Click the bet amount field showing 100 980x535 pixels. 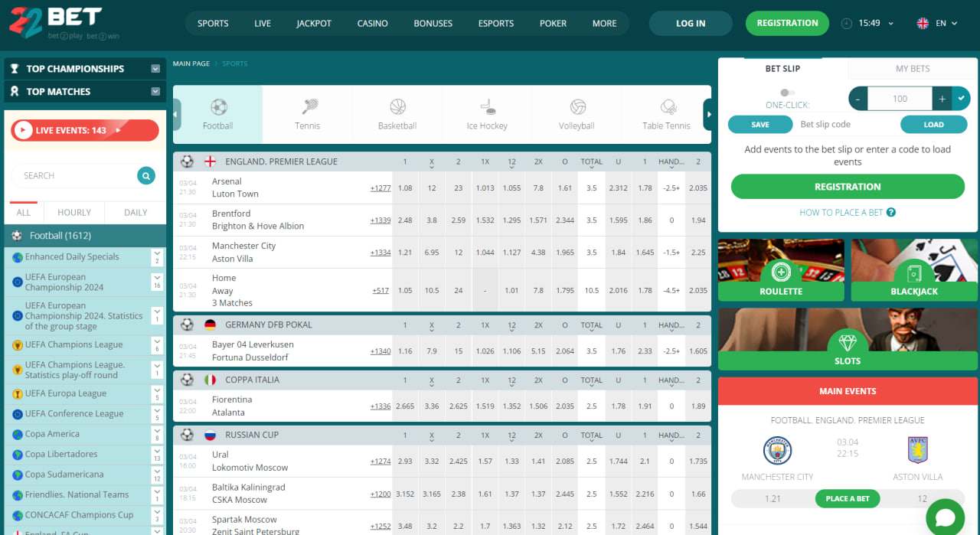pyautogui.click(x=900, y=99)
